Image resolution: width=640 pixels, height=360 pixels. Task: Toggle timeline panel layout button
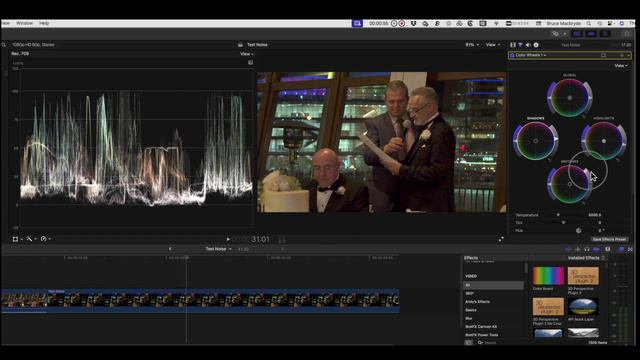pyautogui.click(x=591, y=34)
